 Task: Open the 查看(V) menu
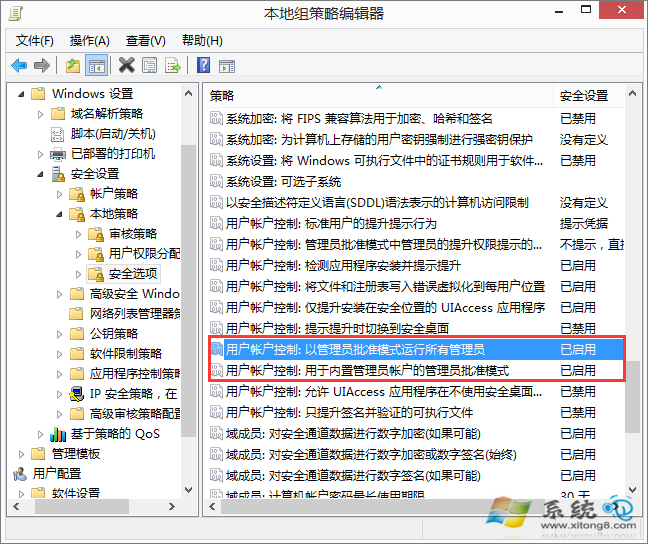[x=145, y=41]
